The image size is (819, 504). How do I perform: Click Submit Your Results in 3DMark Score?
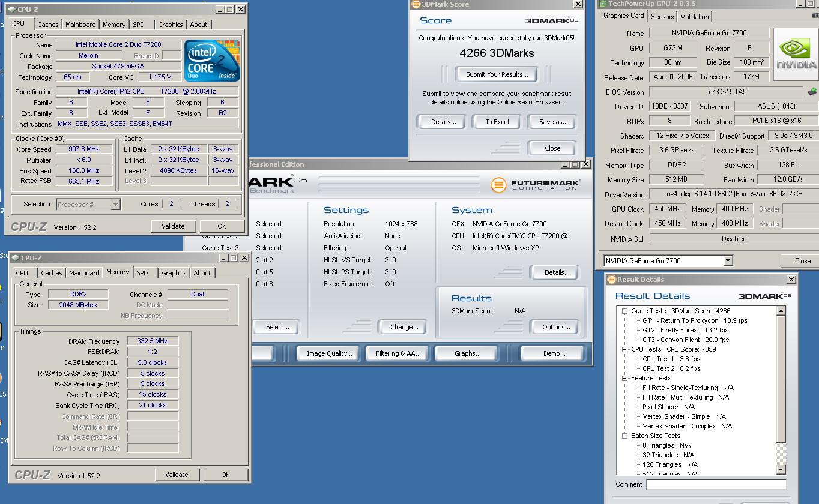click(x=497, y=74)
